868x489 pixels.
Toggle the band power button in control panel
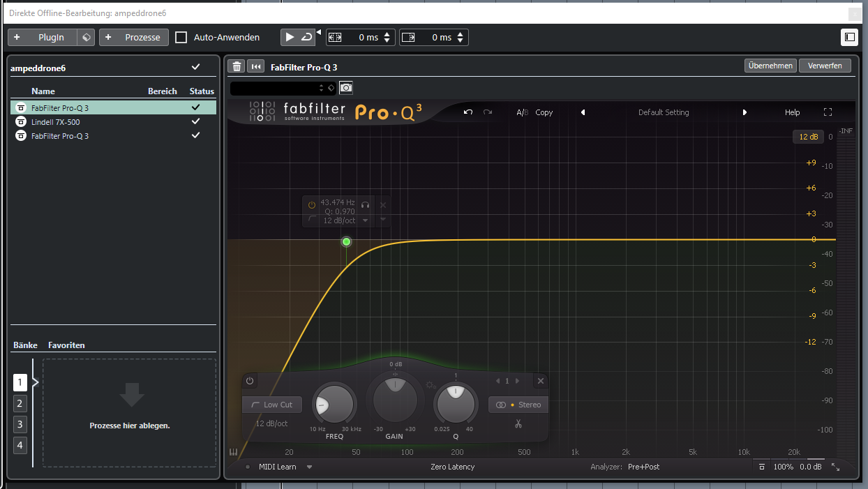[250, 381]
